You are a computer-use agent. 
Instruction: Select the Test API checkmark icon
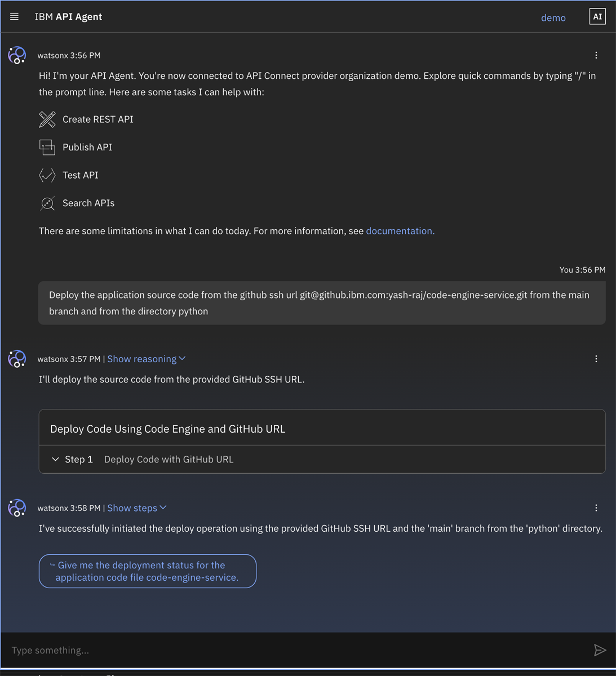click(47, 175)
